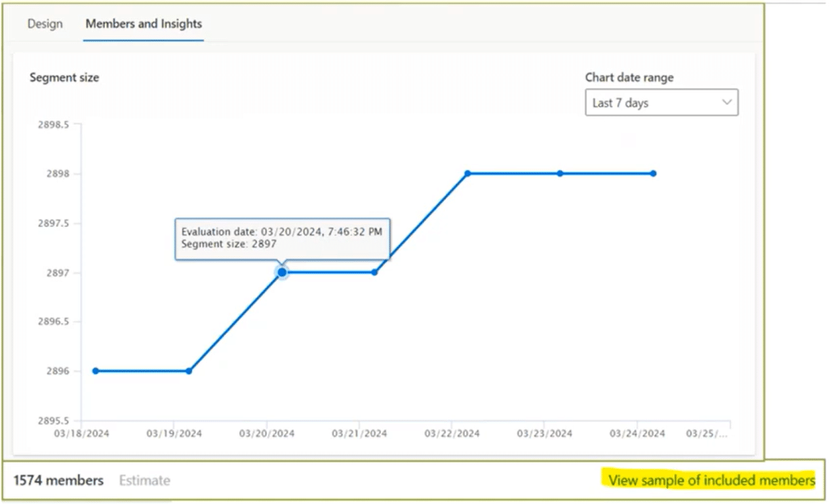Viewport: 830px width, 504px height.
Task: Click the 03/24/2024 data point at 2898
Action: coord(653,174)
